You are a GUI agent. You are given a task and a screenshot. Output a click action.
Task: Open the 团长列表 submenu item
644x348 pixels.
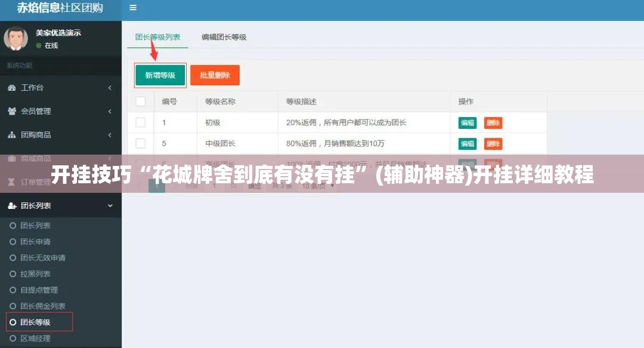tap(35, 226)
